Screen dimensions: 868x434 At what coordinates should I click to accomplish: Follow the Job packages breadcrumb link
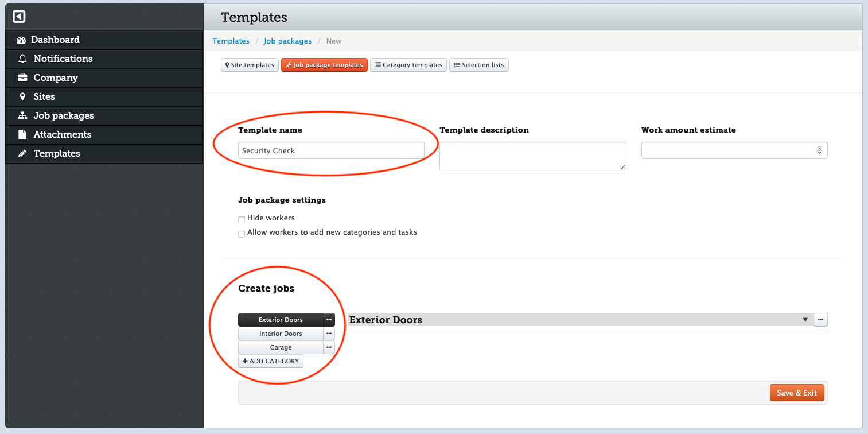tap(287, 41)
